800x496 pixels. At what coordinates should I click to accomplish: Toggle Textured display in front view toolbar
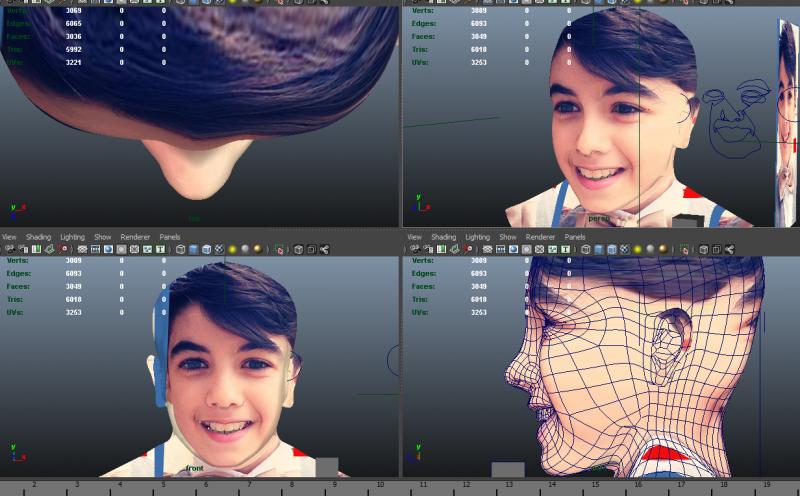pyautogui.click(x=219, y=249)
